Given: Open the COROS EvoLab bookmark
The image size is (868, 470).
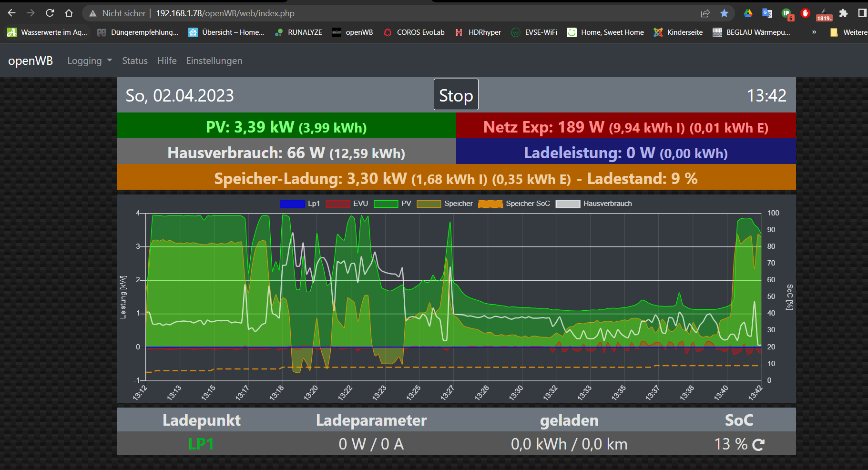Looking at the screenshot, I should pyautogui.click(x=414, y=32).
